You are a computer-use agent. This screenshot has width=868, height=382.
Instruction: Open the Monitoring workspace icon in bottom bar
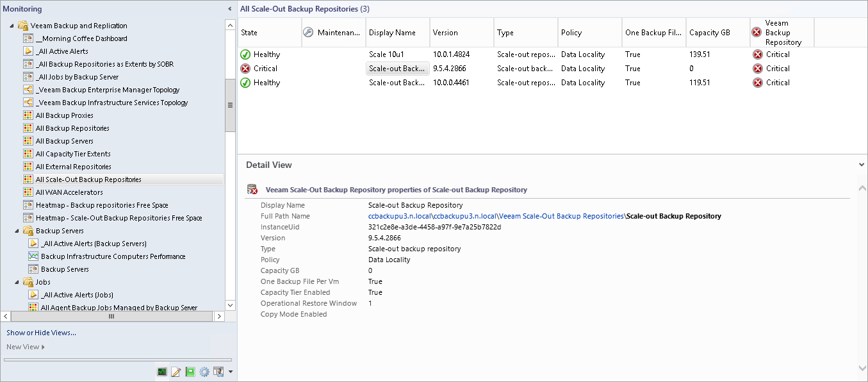163,372
